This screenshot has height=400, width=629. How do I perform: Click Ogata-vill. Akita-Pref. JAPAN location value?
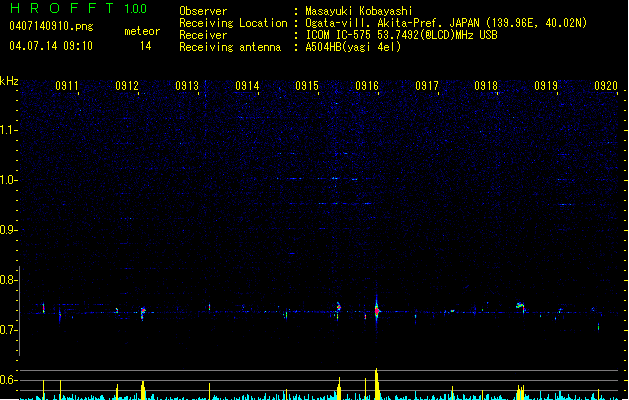[446, 23]
